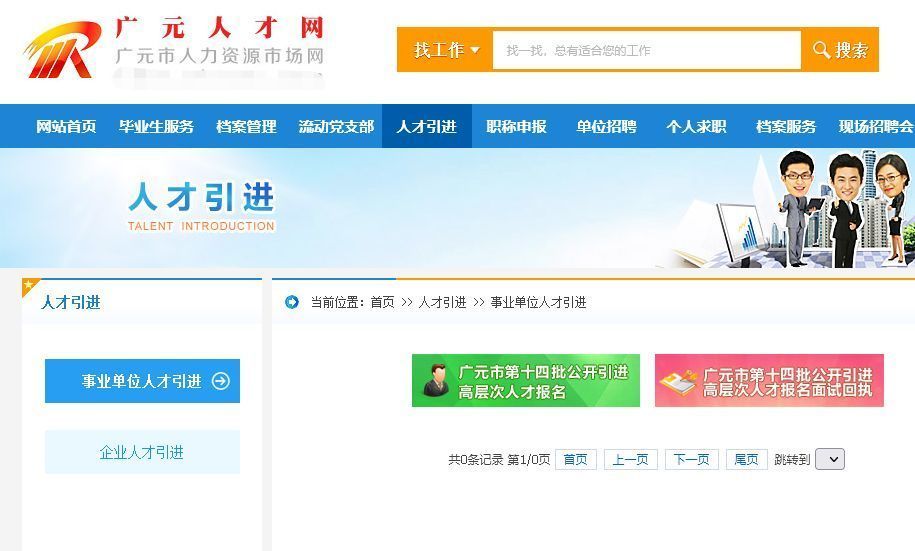Viewport: 915px width, 551px height.
Task: Click the 人才引进 sidebar heading text
Action: click(x=71, y=302)
